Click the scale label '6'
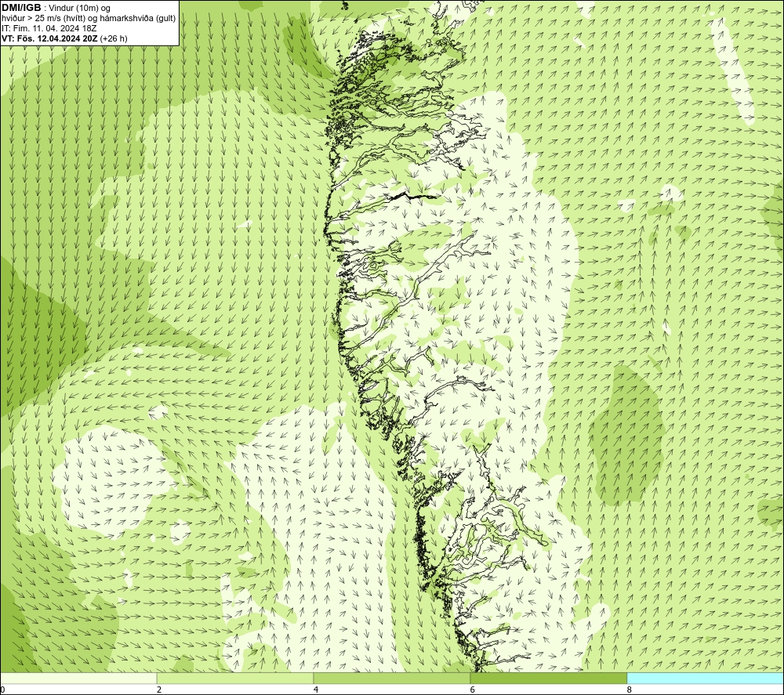784x695 pixels. click(x=473, y=690)
